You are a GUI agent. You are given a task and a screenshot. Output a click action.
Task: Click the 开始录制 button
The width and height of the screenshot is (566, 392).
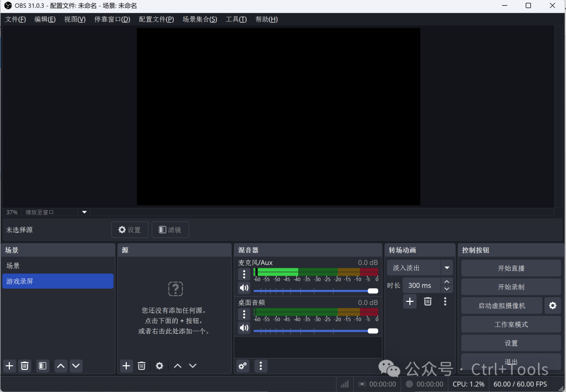point(511,287)
